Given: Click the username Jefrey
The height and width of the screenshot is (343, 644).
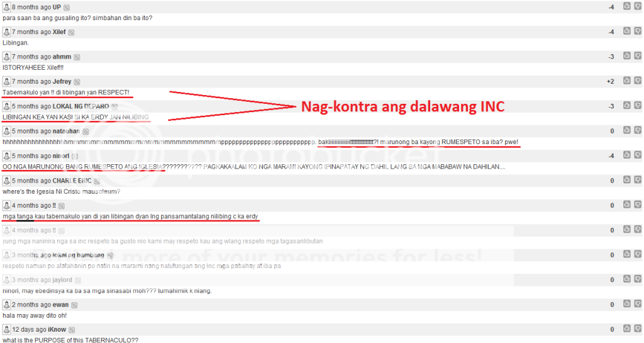Looking at the screenshot, I should [x=62, y=81].
